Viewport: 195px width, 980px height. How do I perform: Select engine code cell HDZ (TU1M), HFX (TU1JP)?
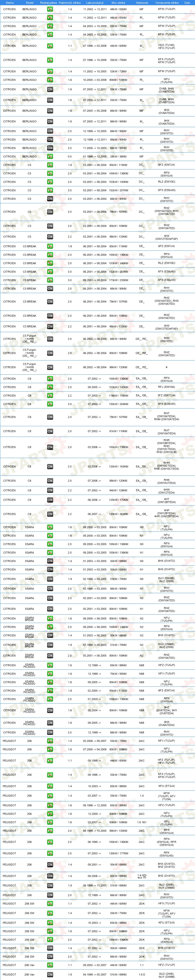(167, 47)
